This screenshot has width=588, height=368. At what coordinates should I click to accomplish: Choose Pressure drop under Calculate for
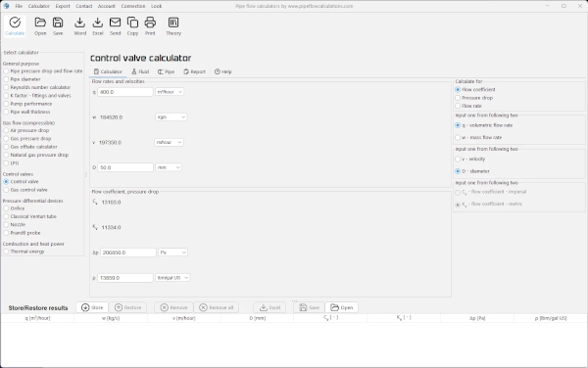[x=474, y=98]
